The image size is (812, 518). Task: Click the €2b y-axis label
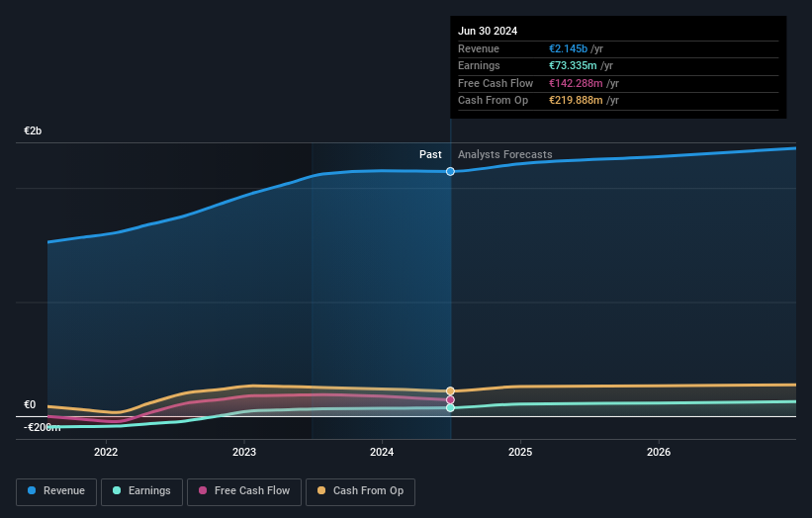click(x=33, y=130)
